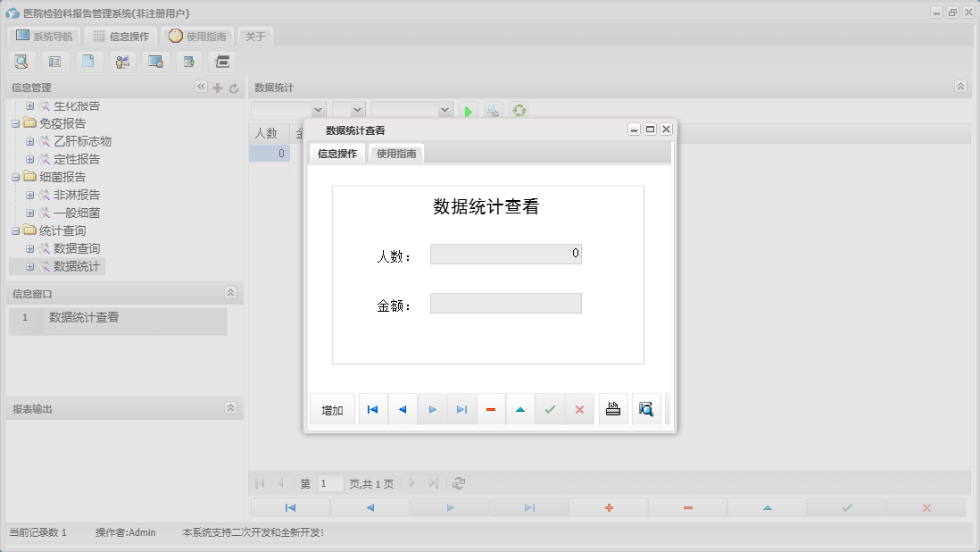Expand the 乙肝标志物 tree node
980x552 pixels.
pos(30,141)
